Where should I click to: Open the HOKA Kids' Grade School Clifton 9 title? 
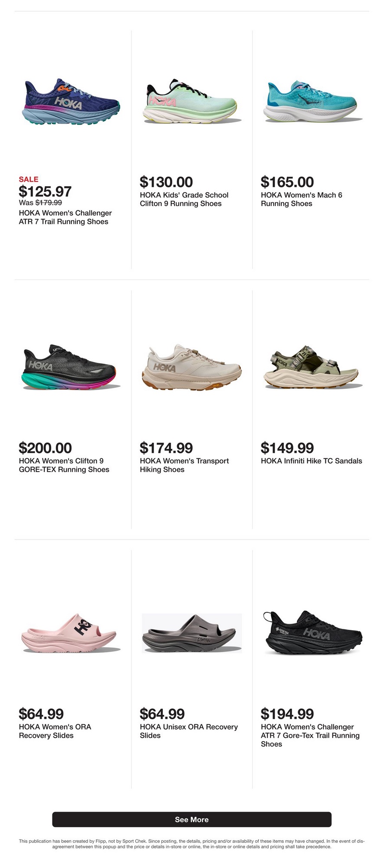(x=184, y=199)
